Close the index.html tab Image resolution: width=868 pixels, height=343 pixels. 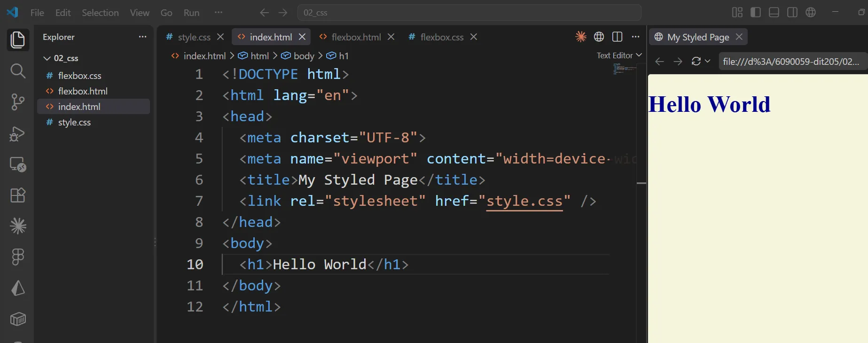click(302, 37)
